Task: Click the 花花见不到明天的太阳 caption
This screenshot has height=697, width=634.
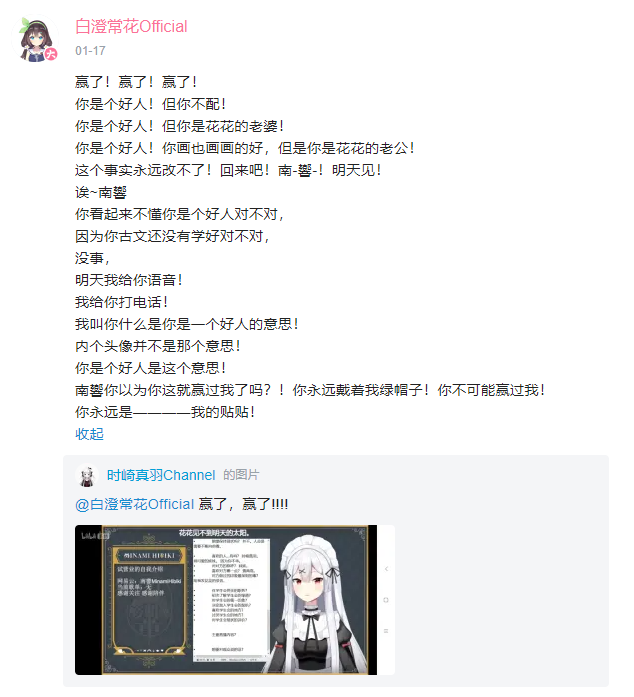Action: [214, 532]
